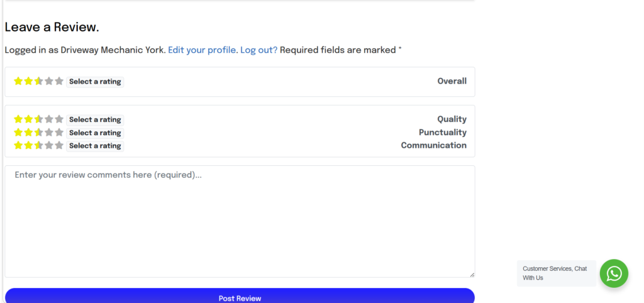Open the 'Edit your profile' link
Image resolution: width=644 pixels, height=303 pixels.
(203, 50)
